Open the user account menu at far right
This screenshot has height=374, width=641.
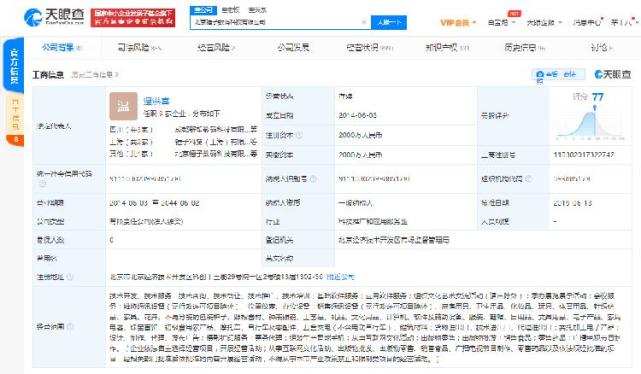tap(624, 22)
